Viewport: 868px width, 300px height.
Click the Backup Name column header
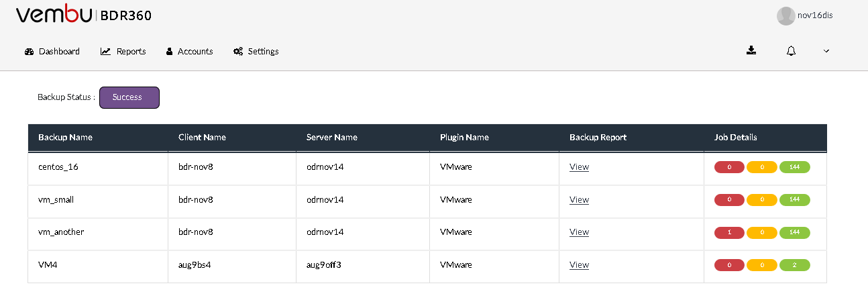point(65,138)
